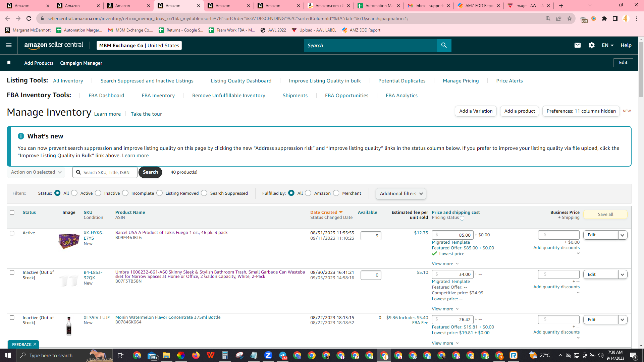Toggle the Chrome side panel icon
The width and height of the screenshot is (644, 362).
pos(615,18)
